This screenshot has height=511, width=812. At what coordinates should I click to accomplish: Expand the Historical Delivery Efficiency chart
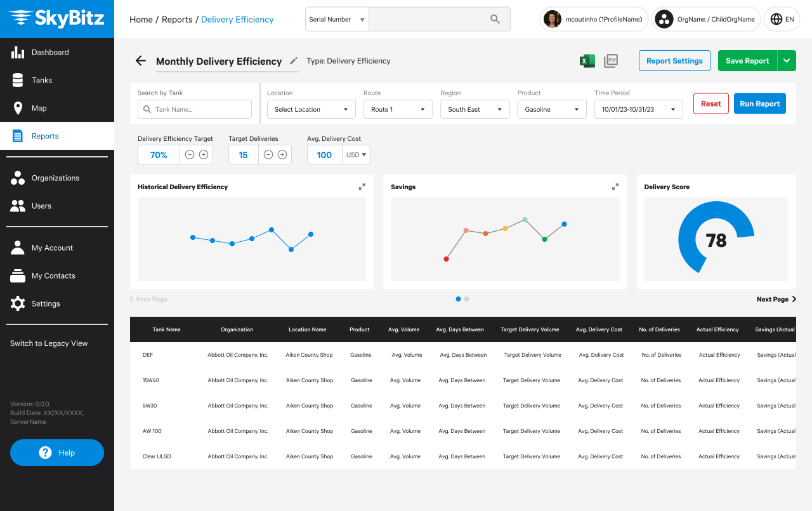pyautogui.click(x=362, y=187)
